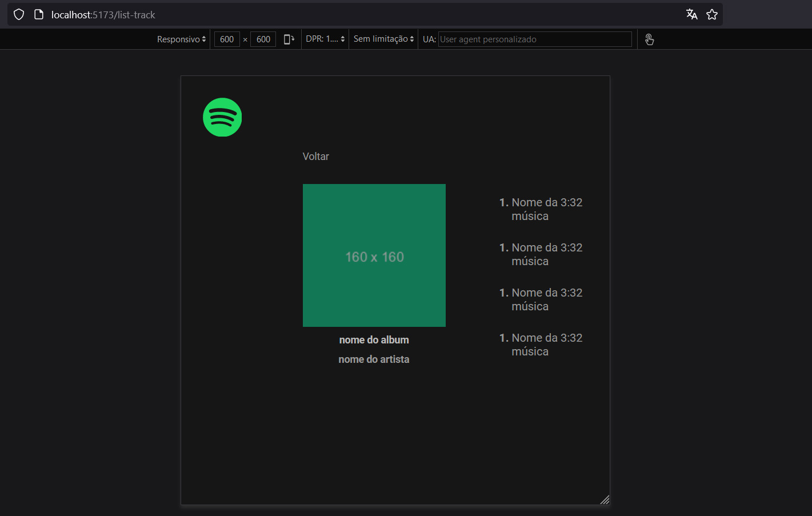Image resolution: width=812 pixels, height=516 pixels.
Task: Rotate viewport orientation icon
Action: (x=289, y=39)
